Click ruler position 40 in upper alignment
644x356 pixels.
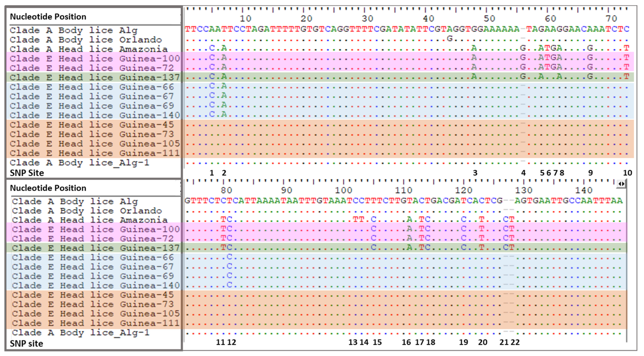click(428, 19)
